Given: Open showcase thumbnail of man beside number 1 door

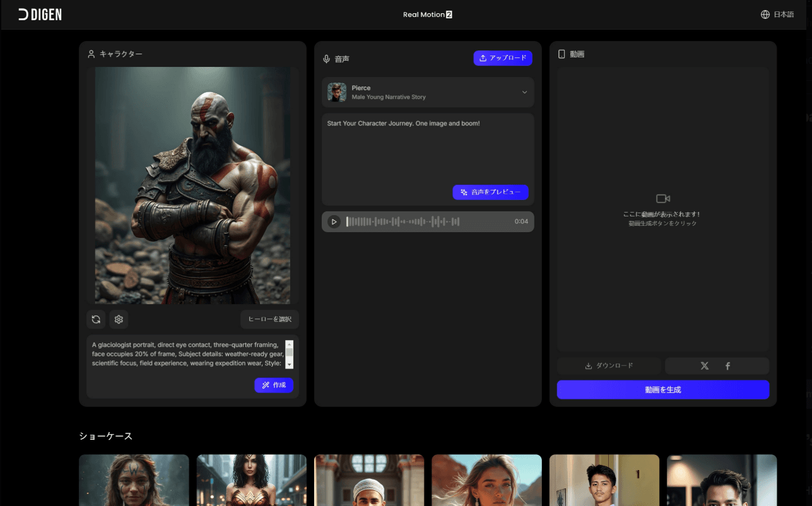Looking at the screenshot, I should click(604, 480).
